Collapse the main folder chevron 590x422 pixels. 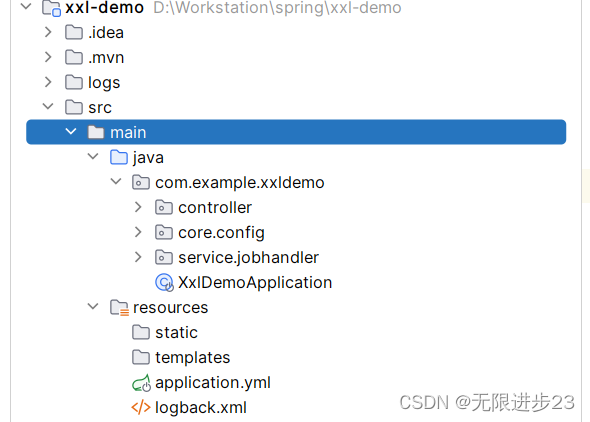[x=70, y=132]
